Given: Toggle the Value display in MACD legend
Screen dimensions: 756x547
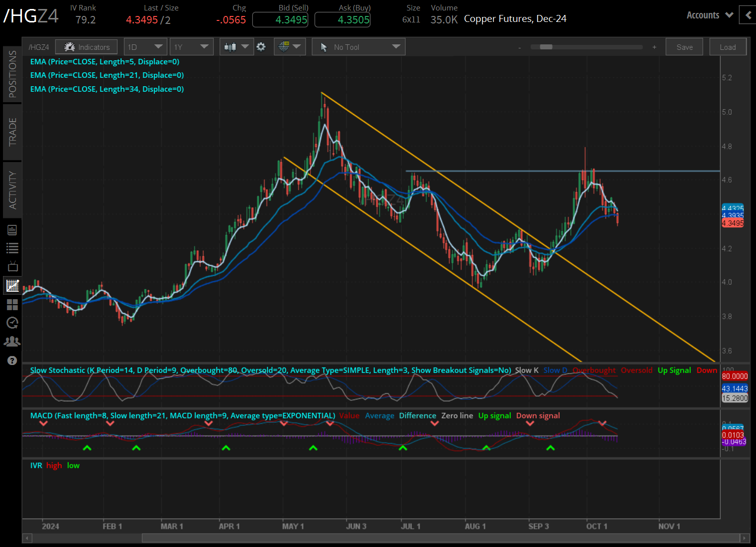Looking at the screenshot, I should click(x=349, y=415).
